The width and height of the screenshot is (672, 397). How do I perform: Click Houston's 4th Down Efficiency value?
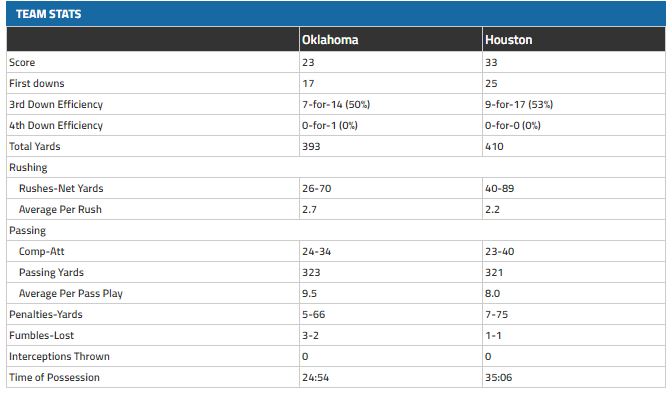click(513, 126)
